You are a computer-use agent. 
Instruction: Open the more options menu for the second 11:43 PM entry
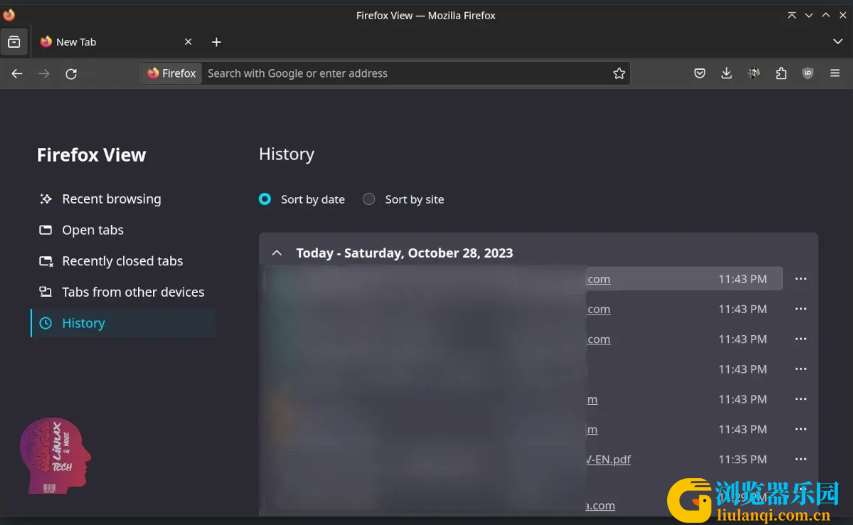801,309
